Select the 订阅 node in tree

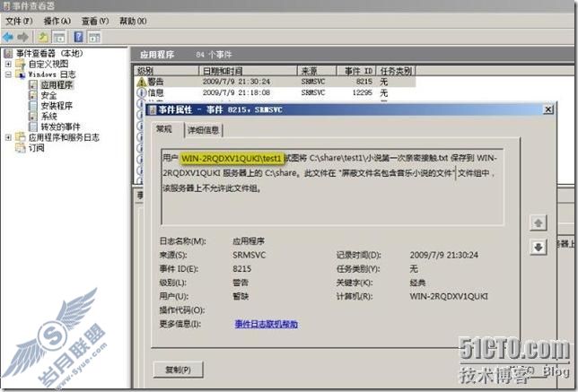pos(37,148)
